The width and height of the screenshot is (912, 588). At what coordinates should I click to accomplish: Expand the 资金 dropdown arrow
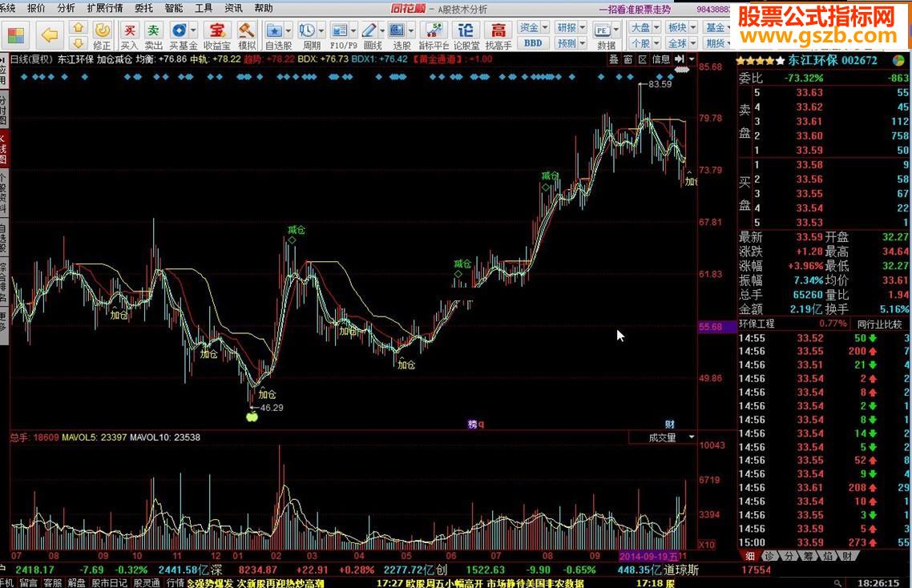point(545,27)
